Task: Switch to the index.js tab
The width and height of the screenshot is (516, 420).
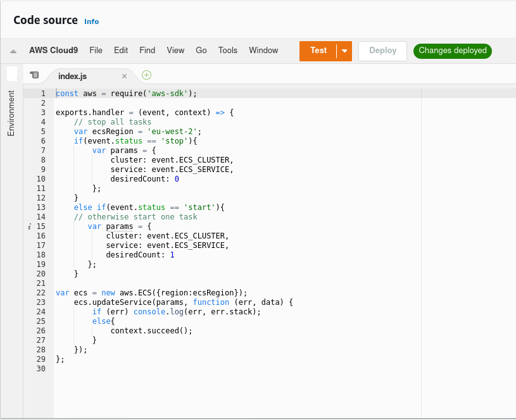Action: pos(72,76)
